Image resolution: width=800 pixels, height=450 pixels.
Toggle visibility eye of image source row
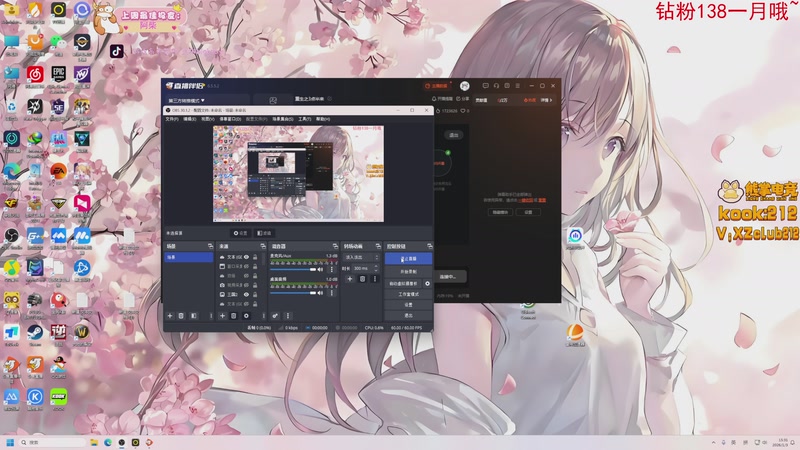[246, 294]
